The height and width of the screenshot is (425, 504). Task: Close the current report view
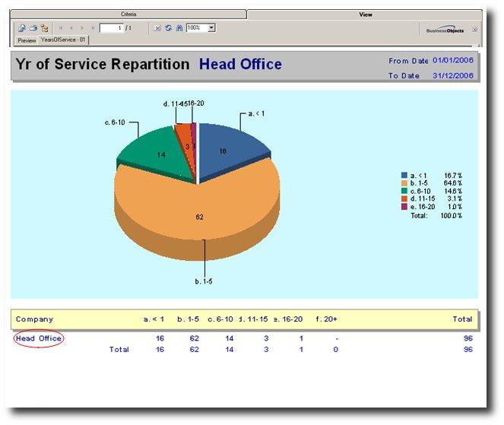474,29
